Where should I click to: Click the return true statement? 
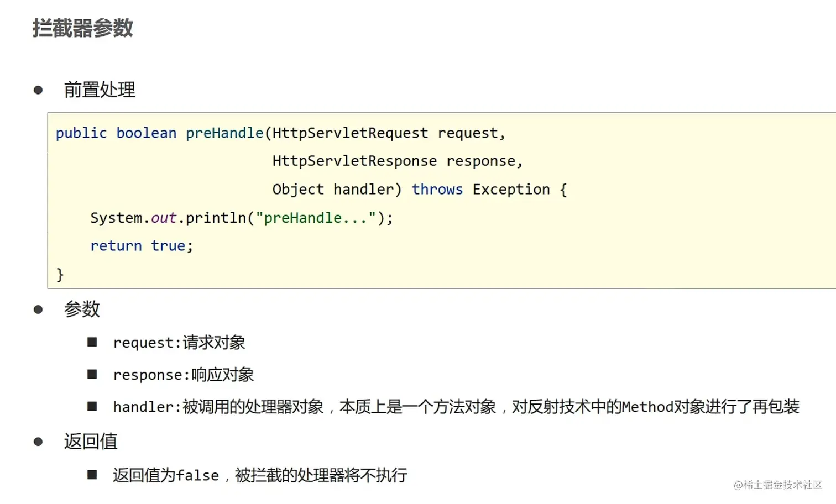coord(141,246)
